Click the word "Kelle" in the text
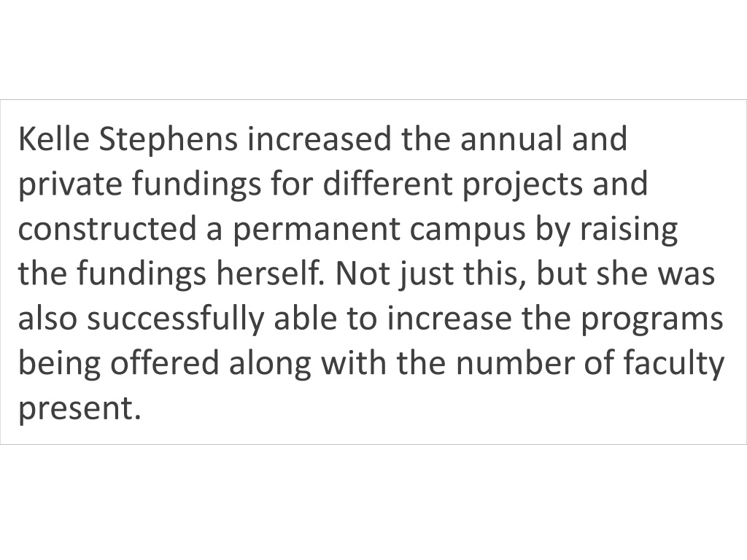Viewport: 747px width, 560px height. click(54, 139)
